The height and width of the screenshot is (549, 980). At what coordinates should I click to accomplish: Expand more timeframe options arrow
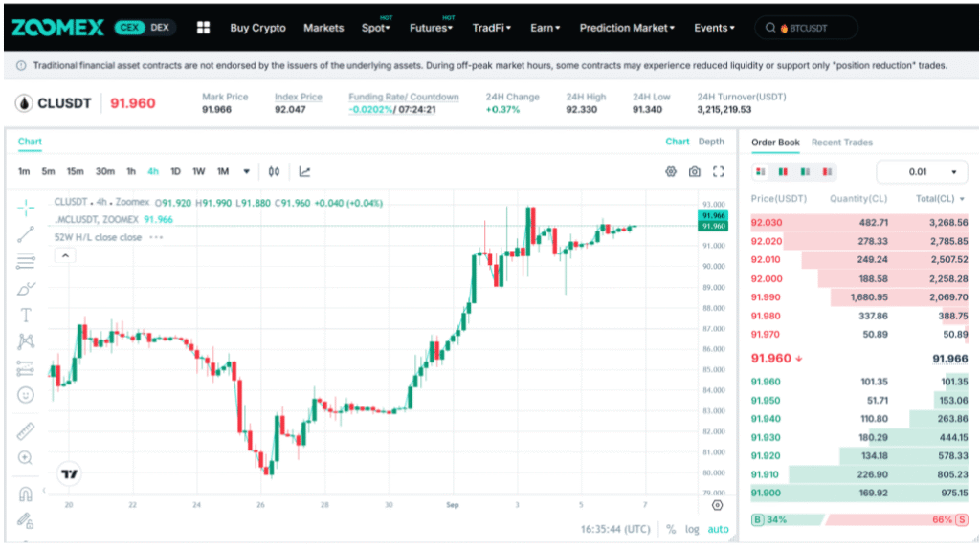tap(246, 172)
